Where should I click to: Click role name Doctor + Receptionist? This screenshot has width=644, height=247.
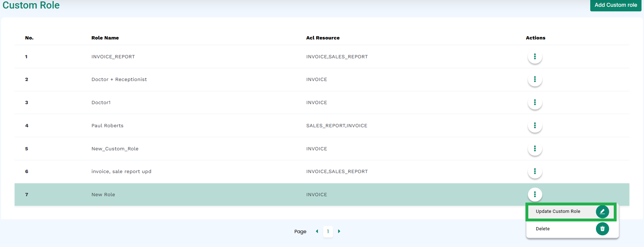(119, 79)
